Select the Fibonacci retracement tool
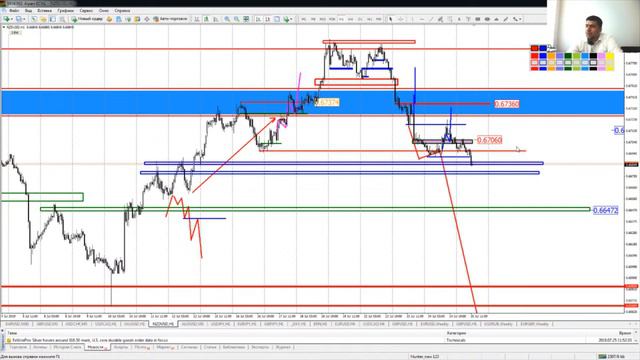The width and height of the screenshot is (640, 360). coord(450,19)
